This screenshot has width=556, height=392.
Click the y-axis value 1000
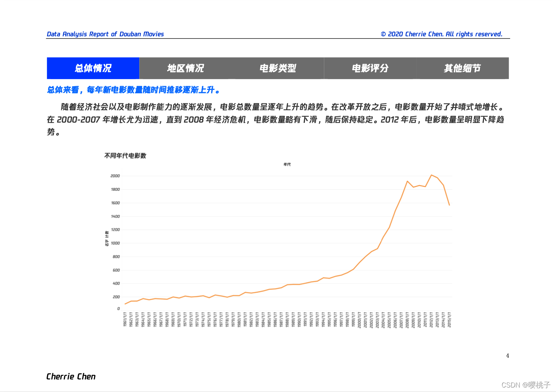click(115, 243)
